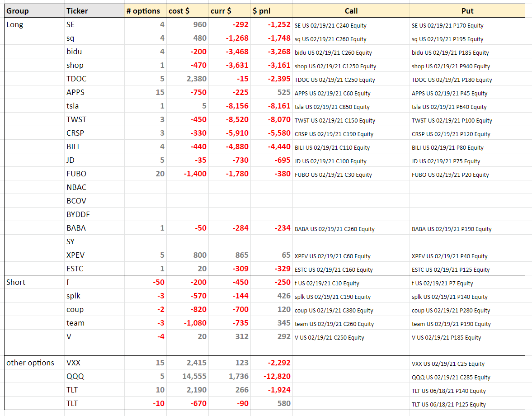Click the VXX ticker cell
This screenshot has width=532, height=416.
94,363
